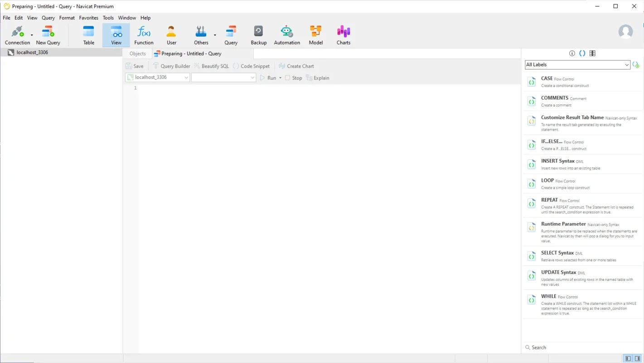This screenshot has width=644, height=363.
Task: Open the Charts toolbar icon
Action: 344,35
